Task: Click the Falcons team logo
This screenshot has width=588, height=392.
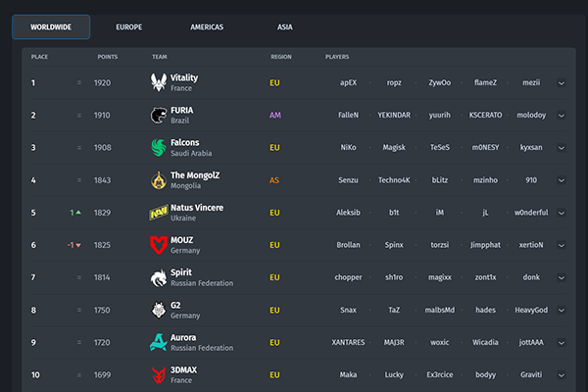Action: click(x=159, y=147)
